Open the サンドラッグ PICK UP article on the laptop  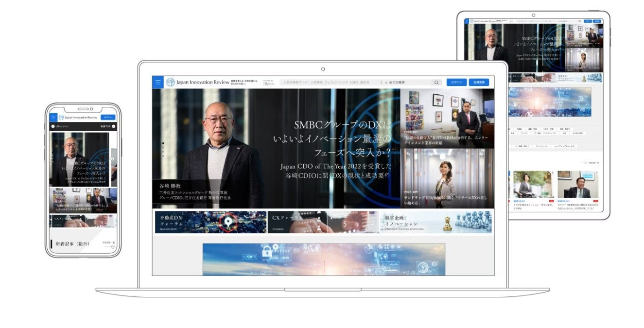447,178
